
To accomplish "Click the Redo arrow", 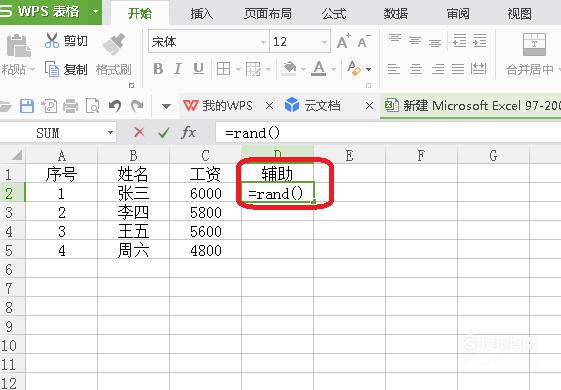I will [x=137, y=106].
